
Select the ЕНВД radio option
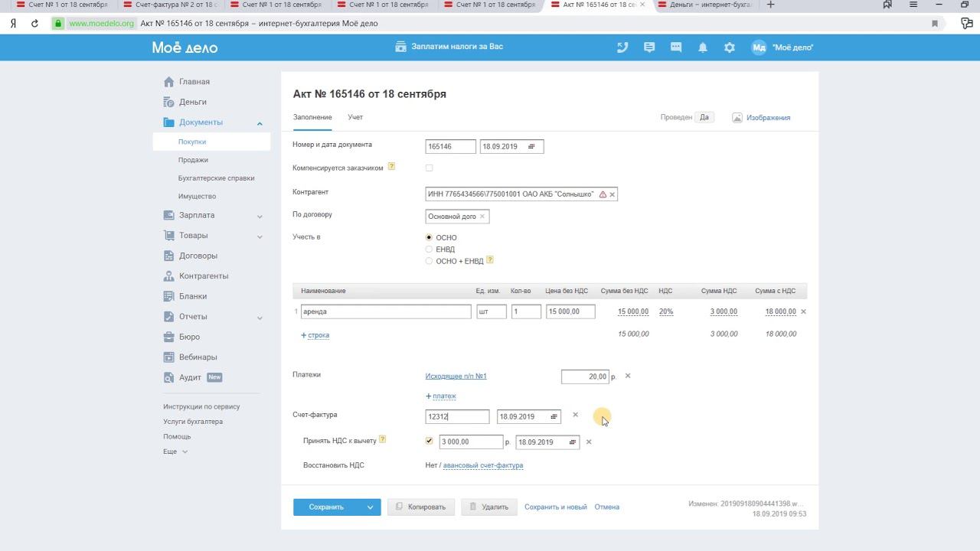[429, 249]
